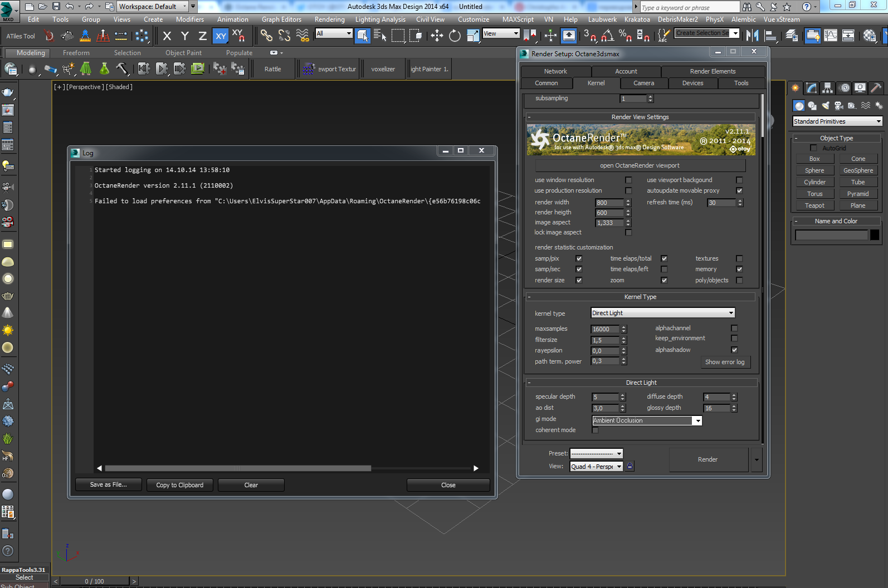Switch to the Utilities command panel
Viewport: 888px width, 588px height.
876,88
